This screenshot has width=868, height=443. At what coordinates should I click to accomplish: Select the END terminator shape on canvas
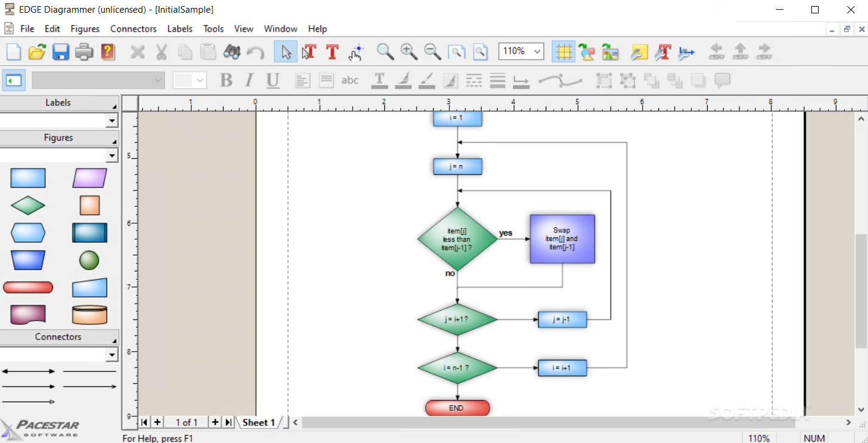457,408
